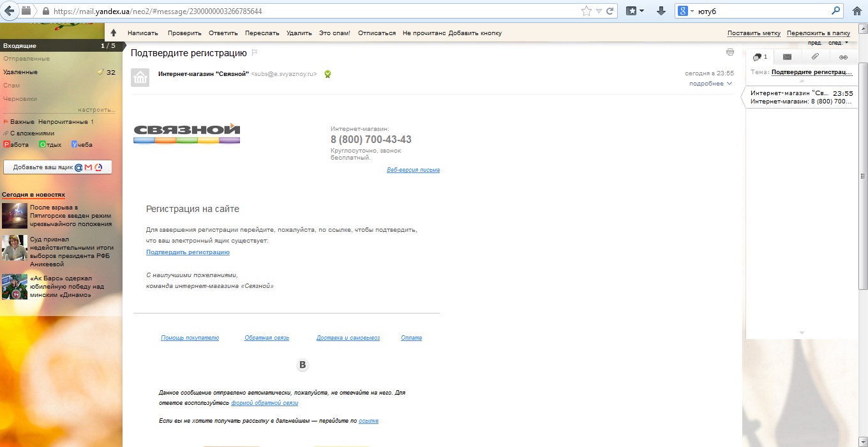The width and height of the screenshot is (868, 447).
Task: Click Добавить кнопку in the toolbar
Action: click(475, 33)
